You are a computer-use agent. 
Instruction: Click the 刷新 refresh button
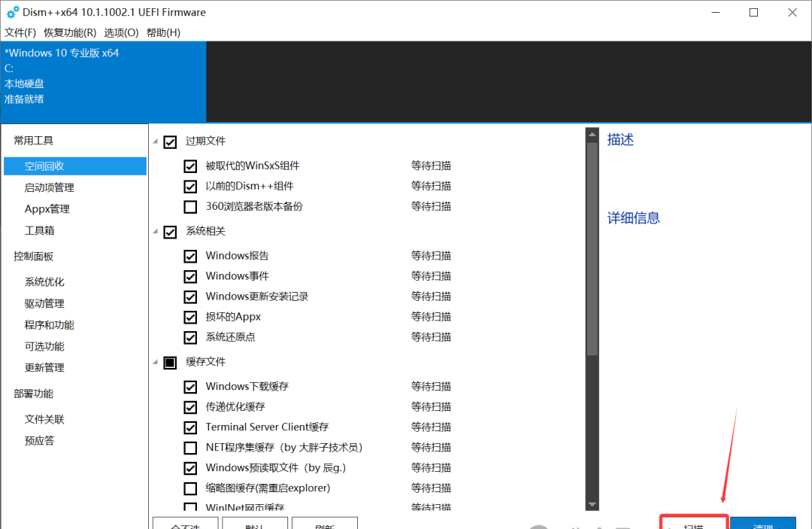(325, 524)
